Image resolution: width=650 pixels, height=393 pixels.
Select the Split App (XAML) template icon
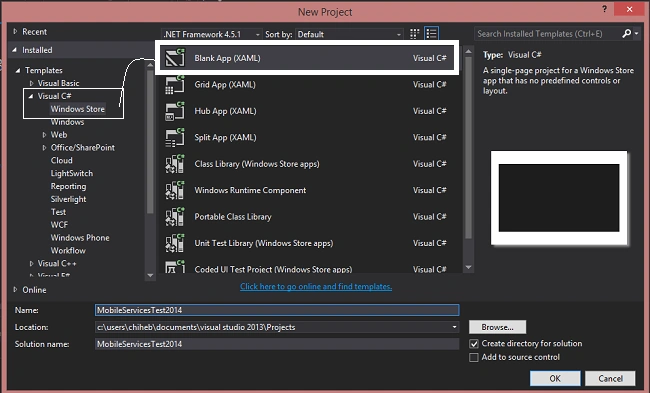coord(175,138)
